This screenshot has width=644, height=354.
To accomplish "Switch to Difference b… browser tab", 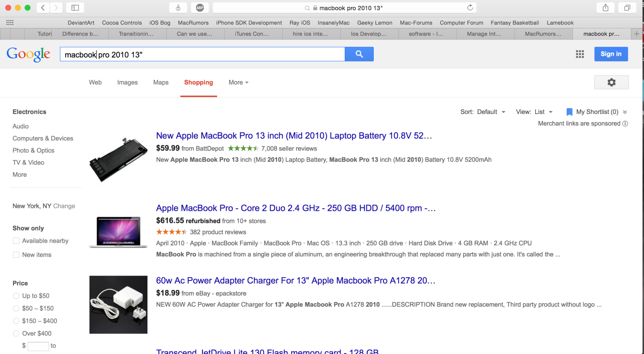I will 80,34.
